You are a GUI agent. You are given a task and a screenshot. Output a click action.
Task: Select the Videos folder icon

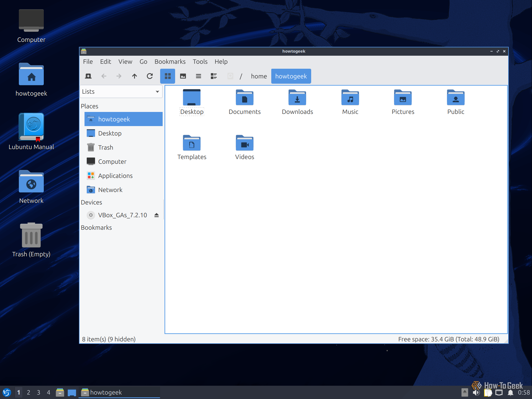coord(245,147)
